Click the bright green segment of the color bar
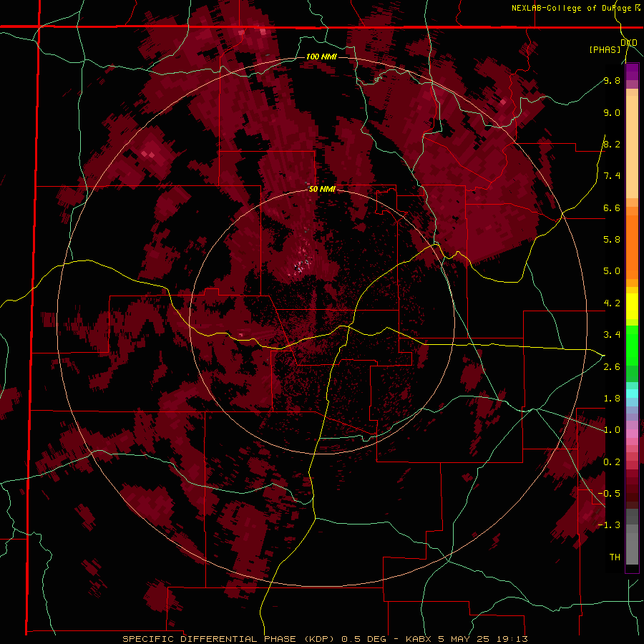644x644 pixels. tap(632, 345)
